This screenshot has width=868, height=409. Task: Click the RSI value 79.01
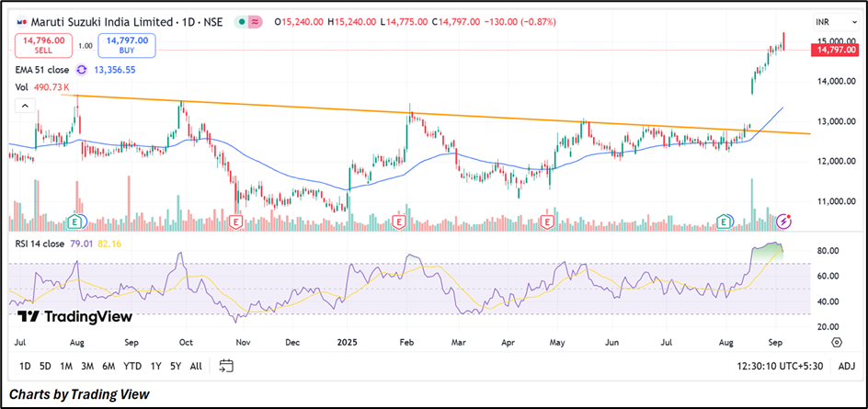(x=81, y=244)
